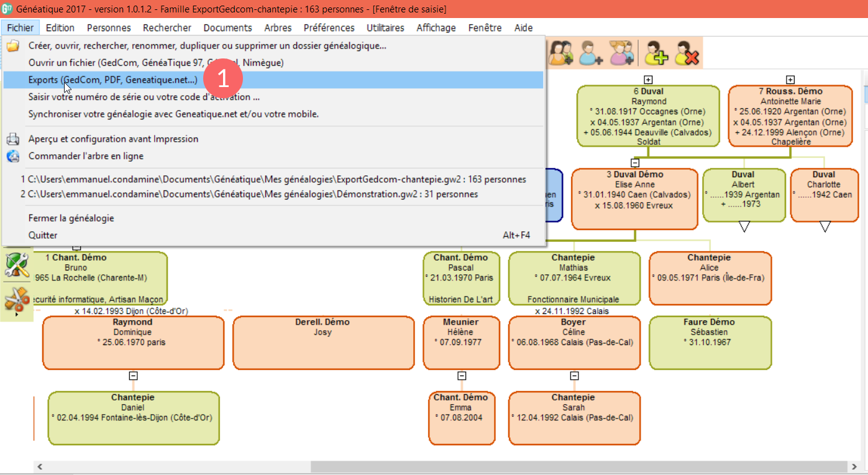Screen dimensions: 868x475
Task: Collapse the branch below Boyer Céline
Action: click(x=574, y=376)
